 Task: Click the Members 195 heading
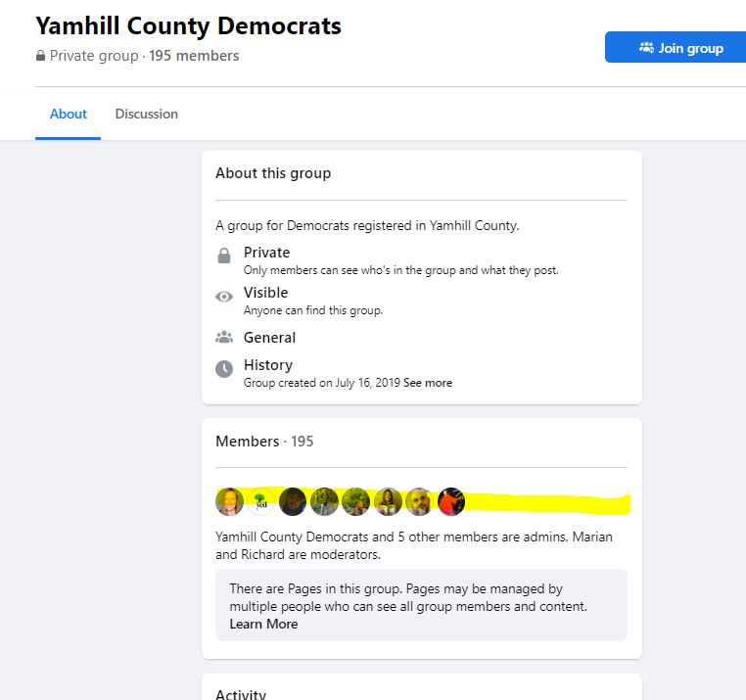(x=264, y=442)
